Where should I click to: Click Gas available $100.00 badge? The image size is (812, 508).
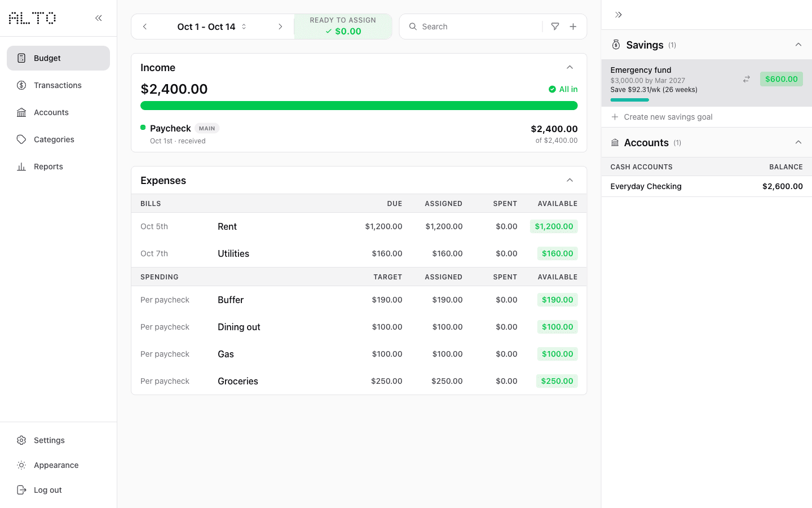[557, 354]
